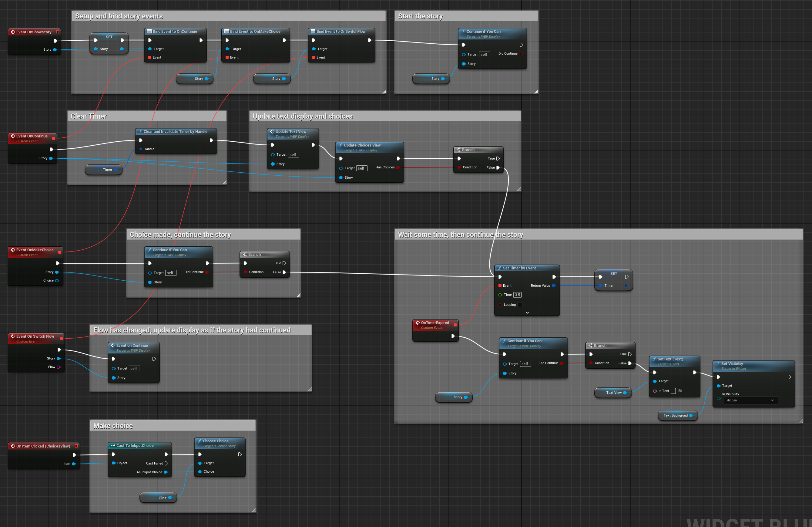Enable the Looping checkbox on Set Timer by Event

click(x=520, y=305)
